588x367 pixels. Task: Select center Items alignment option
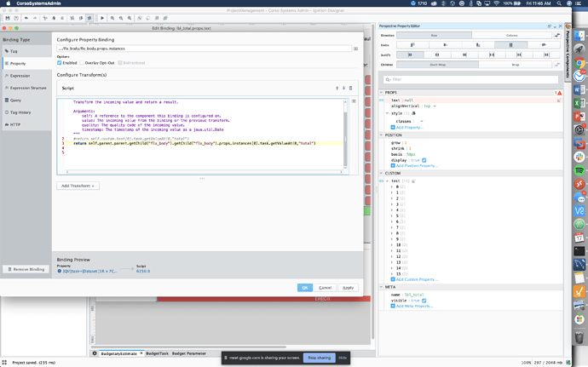click(x=445, y=45)
